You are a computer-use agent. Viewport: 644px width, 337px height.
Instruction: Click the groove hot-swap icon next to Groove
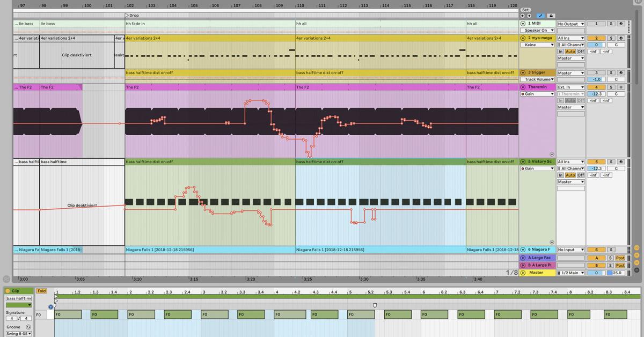28,327
